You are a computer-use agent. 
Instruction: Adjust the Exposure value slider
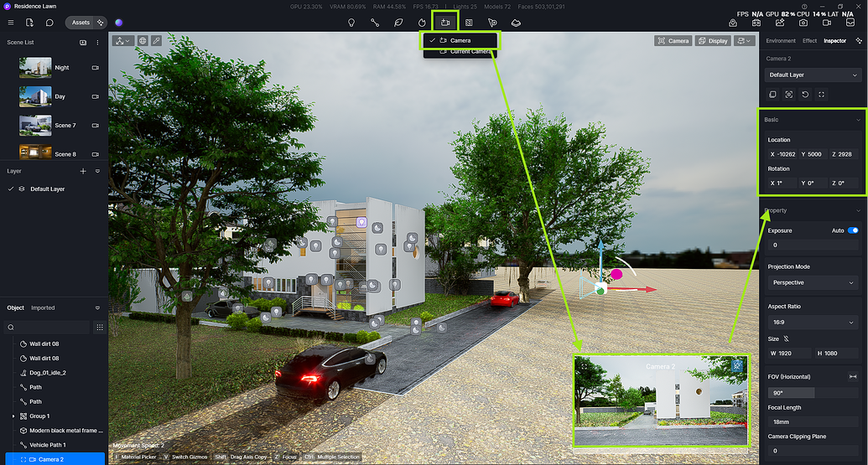tap(813, 245)
